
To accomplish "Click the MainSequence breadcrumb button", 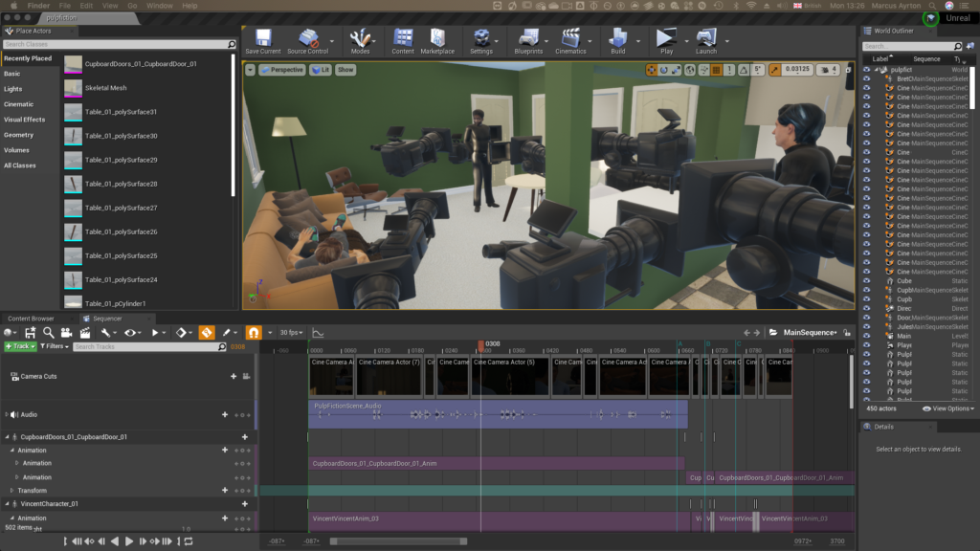I will (810, 333).
